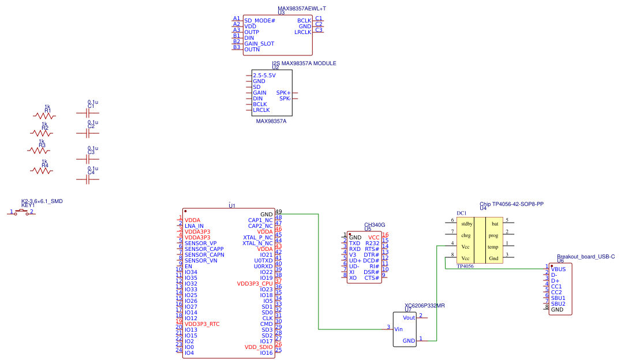Click the temp pin label on TP4056
This screenshot has height=364, width=621.
[493, 247]
